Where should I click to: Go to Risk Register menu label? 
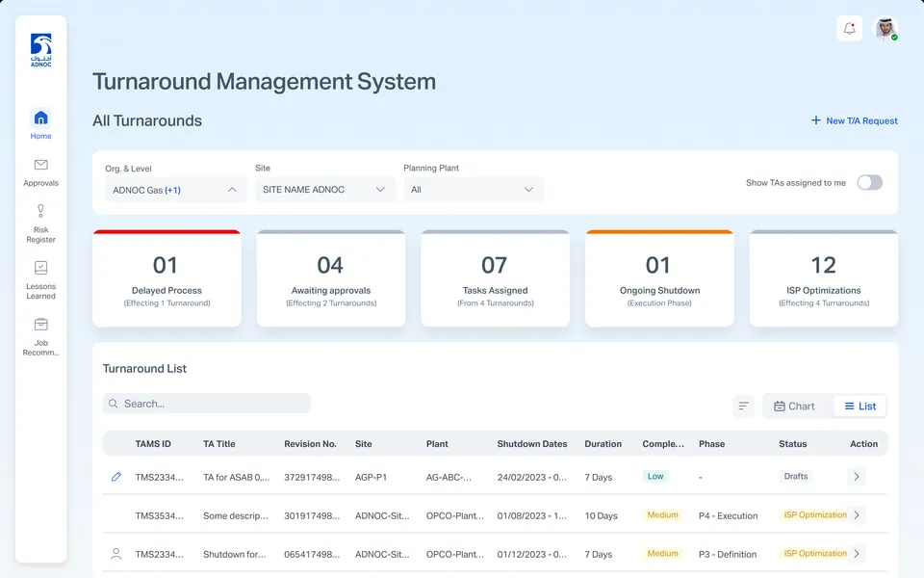40,235
